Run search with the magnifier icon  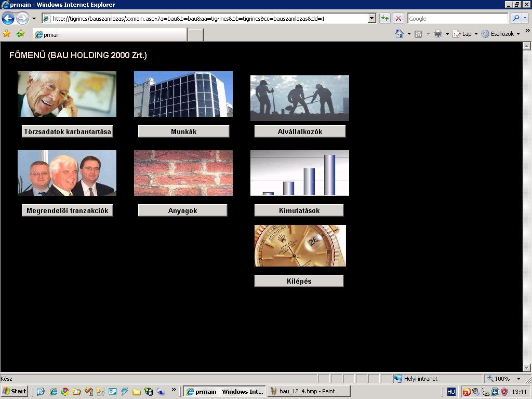516,18
